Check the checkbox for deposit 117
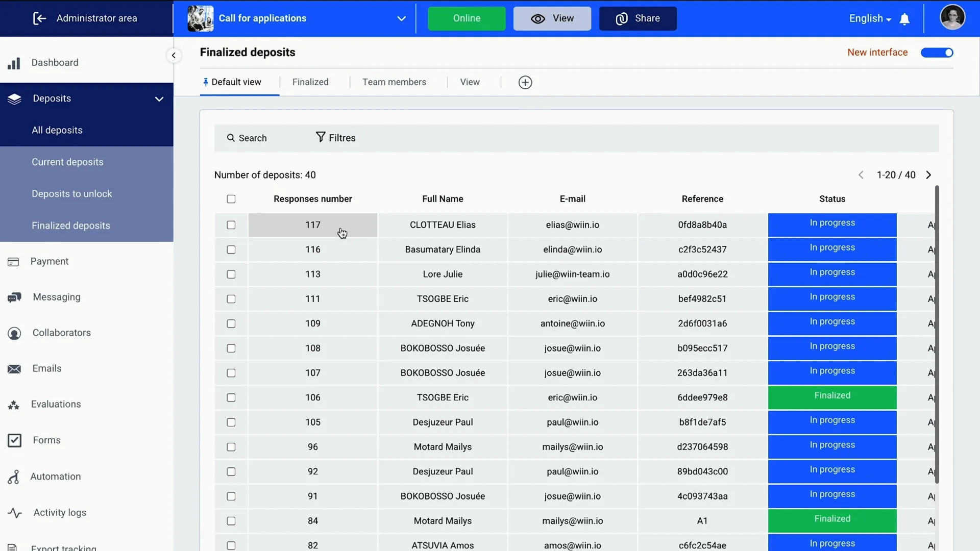This screenshot has width=980, height=551. click(231, 224)
